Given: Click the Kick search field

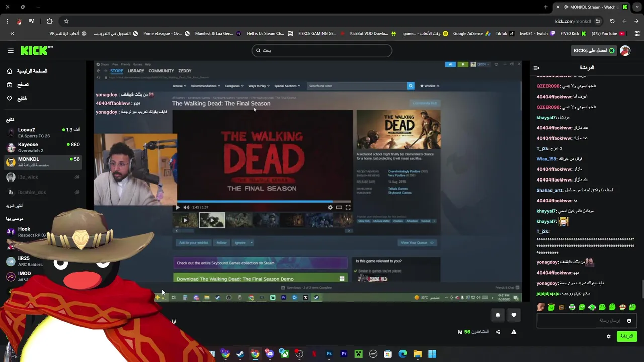Looking at the screenshot, I should (322, 50).
